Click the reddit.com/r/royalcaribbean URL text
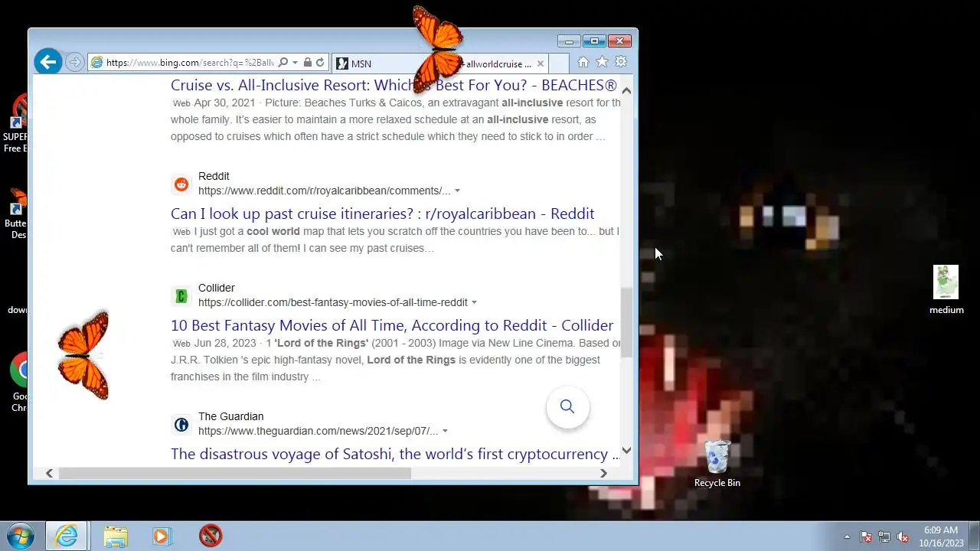Image resolution: width=980 pixels, height=551 pixels. tap(324, 191)
